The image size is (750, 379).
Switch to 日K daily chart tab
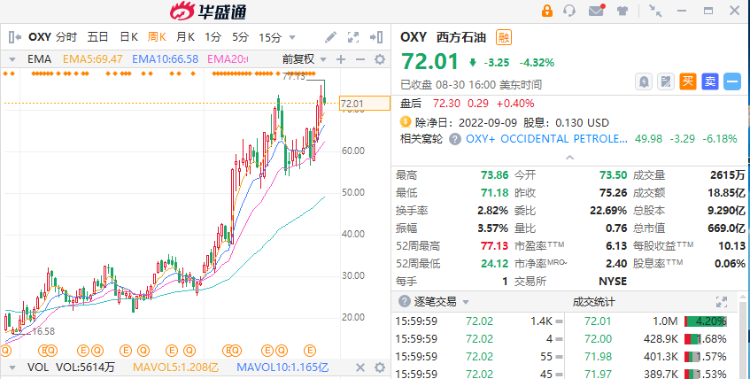click(x=128, y=37)
